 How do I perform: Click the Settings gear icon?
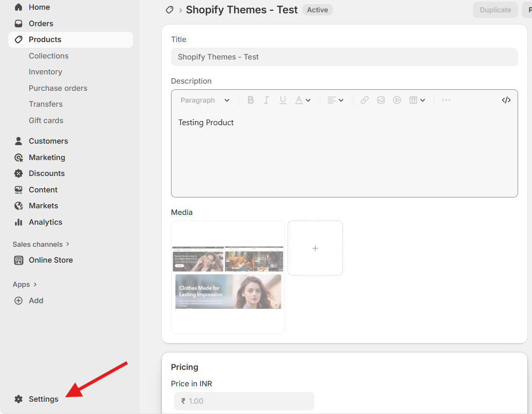coord(18,399)
